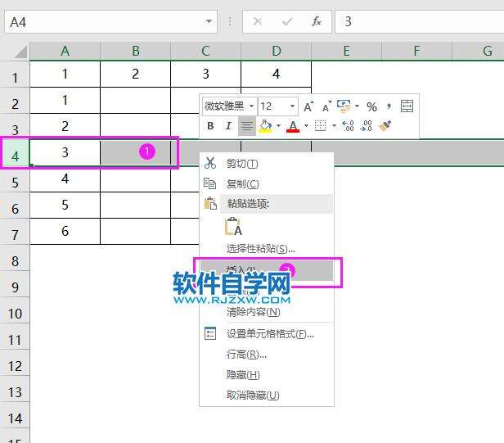The width and height of the screenshot is (504, 443).
Task: Select column F header
Action: (417, 51)
